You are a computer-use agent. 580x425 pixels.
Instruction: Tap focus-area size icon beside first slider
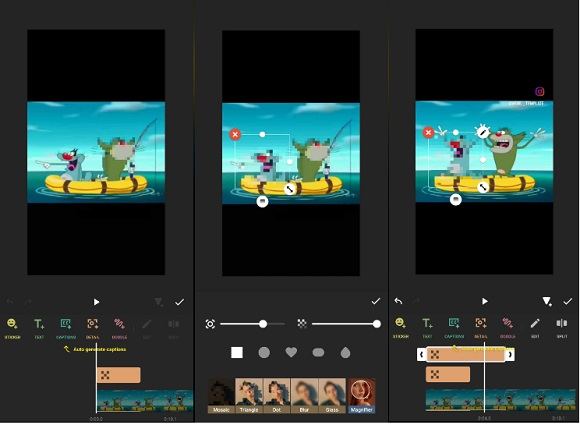pos(210,324)
